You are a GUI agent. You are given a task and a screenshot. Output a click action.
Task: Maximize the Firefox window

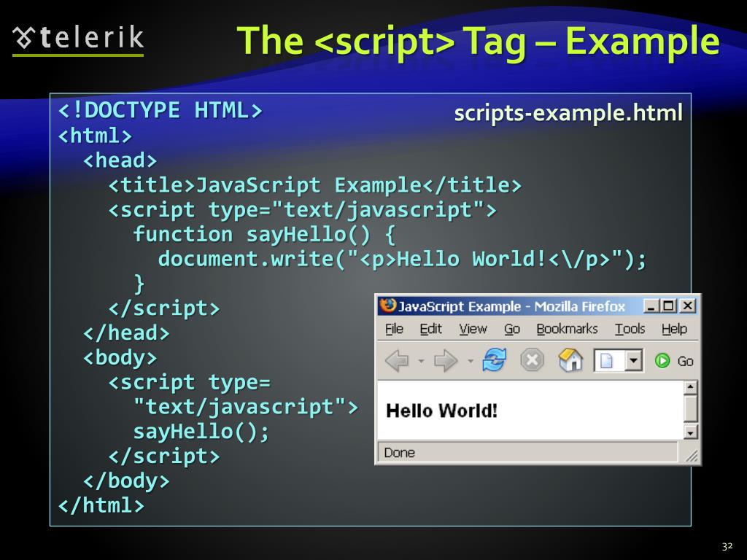point(668,306)
